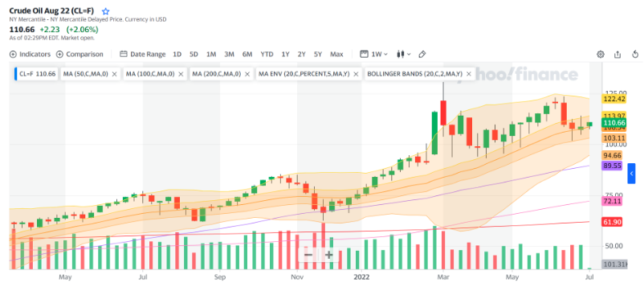The height and width of the screenshot is (291, 644).
Task: Select the 1M time range
Action: (211, 54)
